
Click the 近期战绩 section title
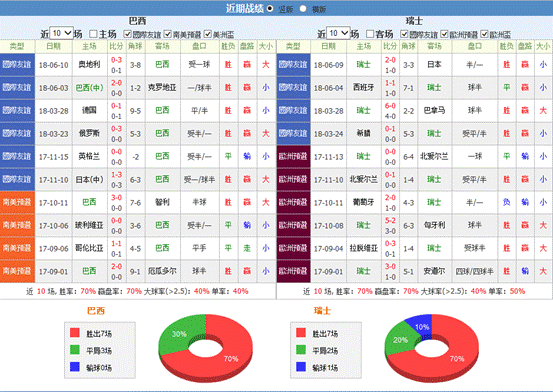245,8
